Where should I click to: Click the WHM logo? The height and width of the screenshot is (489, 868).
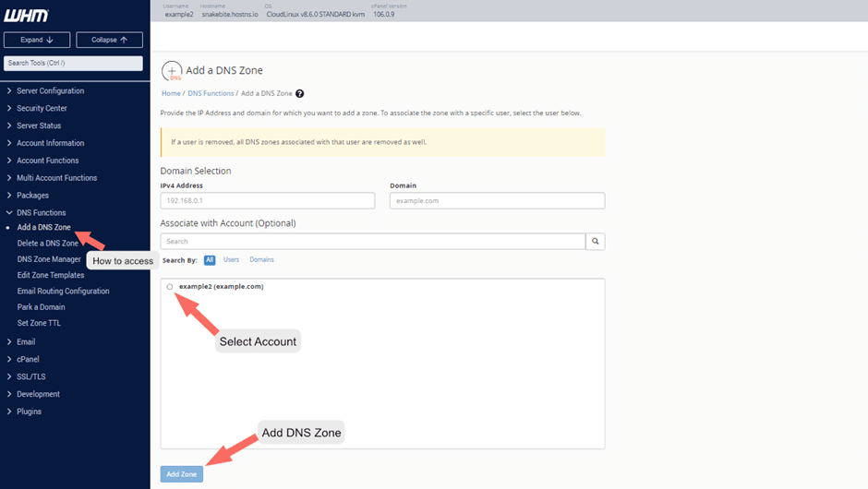click(26, 16)
